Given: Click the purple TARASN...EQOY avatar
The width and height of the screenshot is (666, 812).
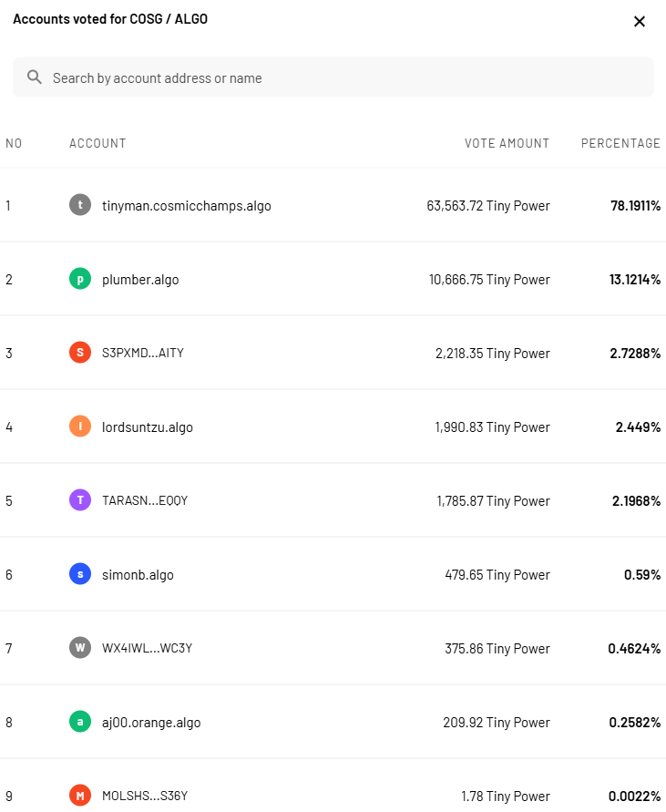Looking at the screenshot, I should (80, 500).
